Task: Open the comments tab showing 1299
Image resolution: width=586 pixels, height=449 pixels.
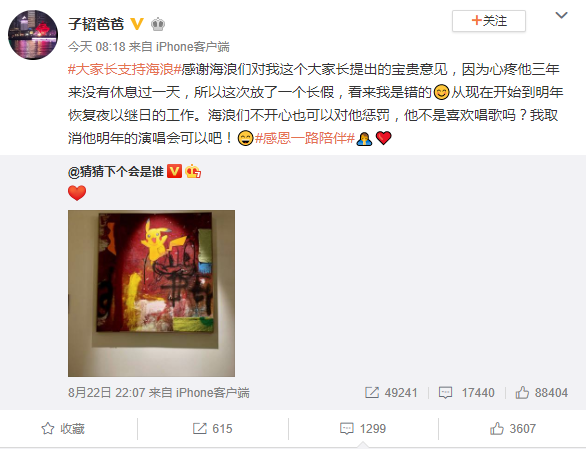Action: (363, 428)
